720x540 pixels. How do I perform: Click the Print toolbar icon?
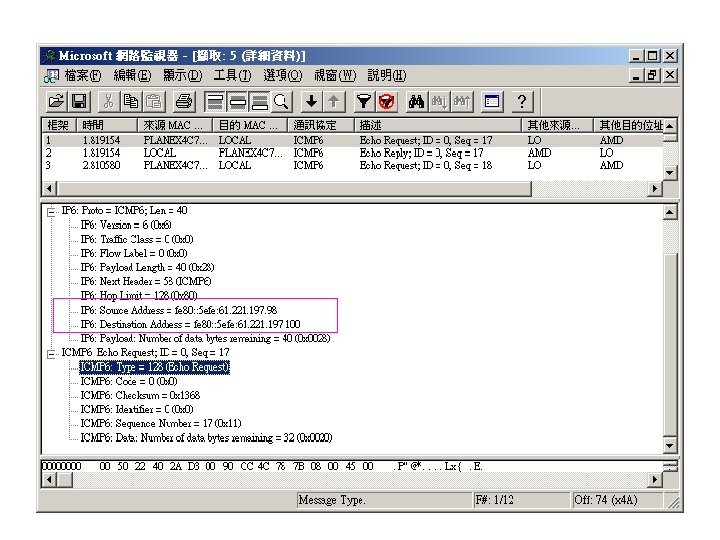184,101
